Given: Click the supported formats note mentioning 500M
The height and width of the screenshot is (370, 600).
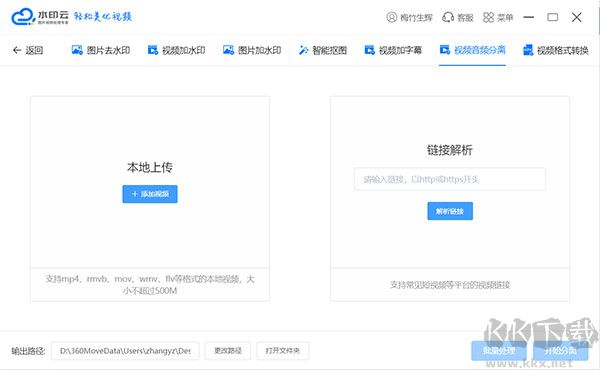Looking at the screenshot, I should click(x=150, y=285).
